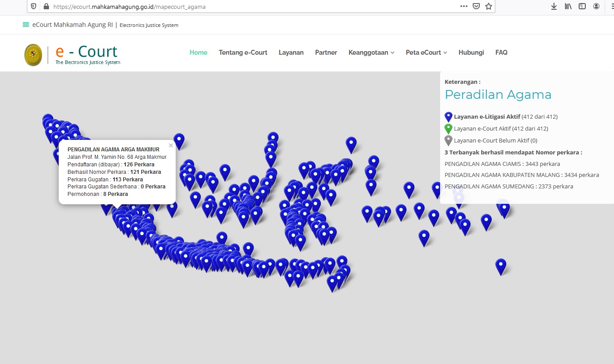Click the Keterangan label
Image resolution: width=614 pixels, height=364 pixels.
(x=462, y=82)
